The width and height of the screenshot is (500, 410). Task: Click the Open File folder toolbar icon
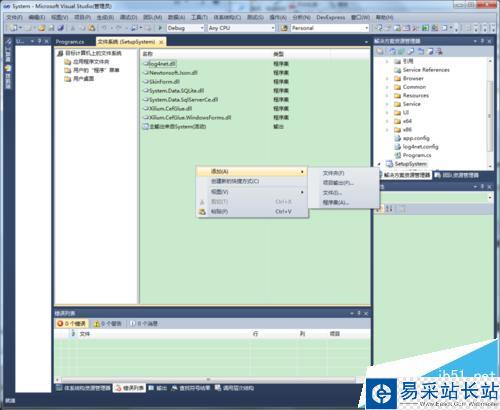42,28
